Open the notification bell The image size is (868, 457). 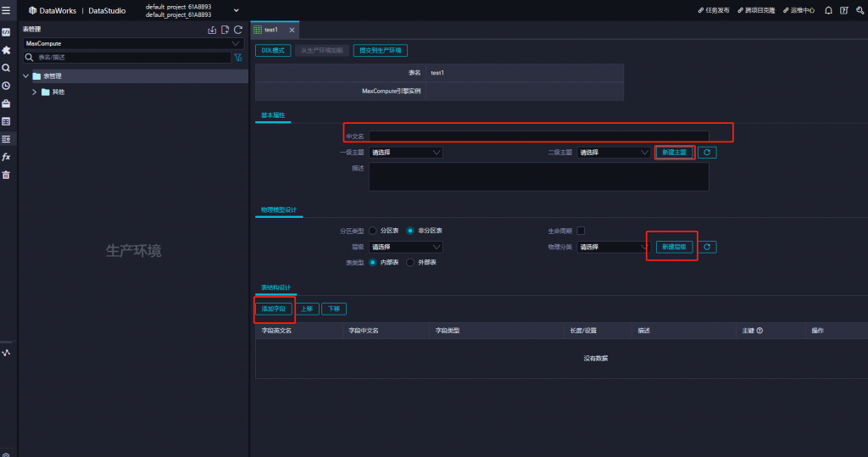coord(828,10)
